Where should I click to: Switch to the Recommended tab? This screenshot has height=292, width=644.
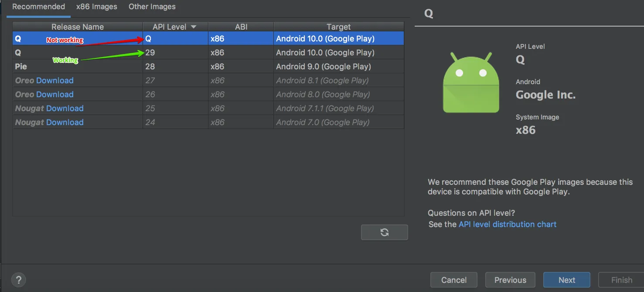tap(38, 7)
